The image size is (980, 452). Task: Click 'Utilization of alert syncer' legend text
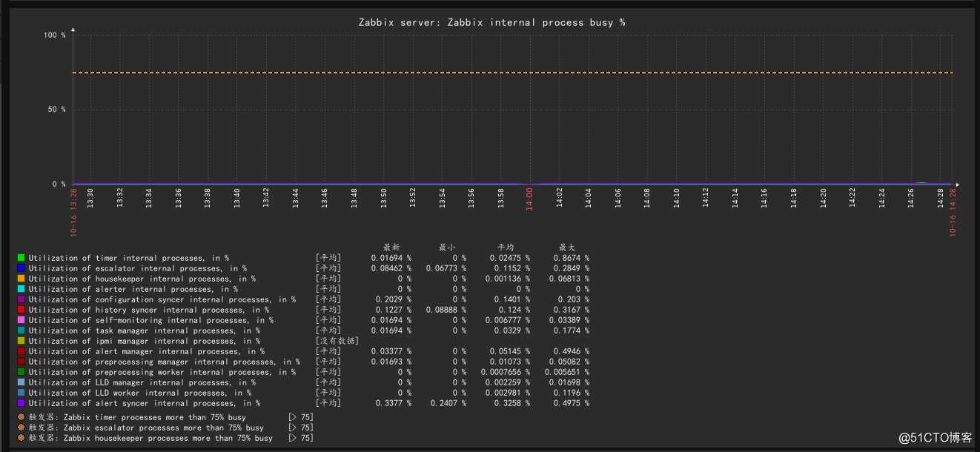point(145,403)
